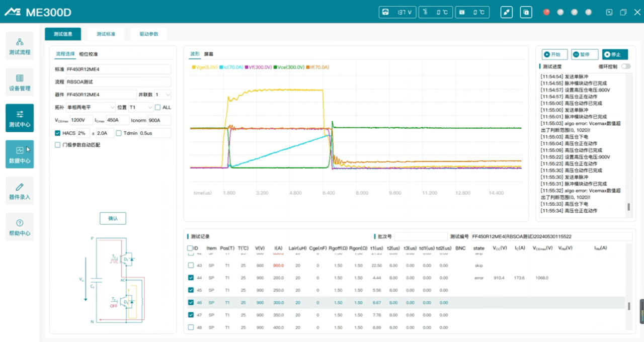Click the 停止 stop button
The width and height of the screenshot is (644, 342).
pyautogui.click(x=615, y=55)
